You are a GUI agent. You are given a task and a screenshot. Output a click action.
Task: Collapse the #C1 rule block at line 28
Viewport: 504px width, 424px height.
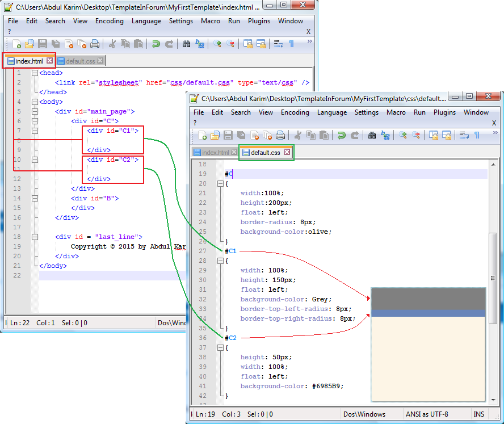[220, 261]
